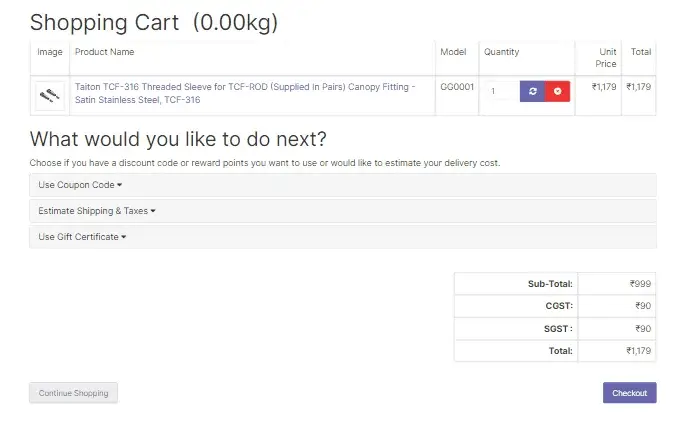Click the Quantity column header
The image size is (692, 427).
point(501,52)
